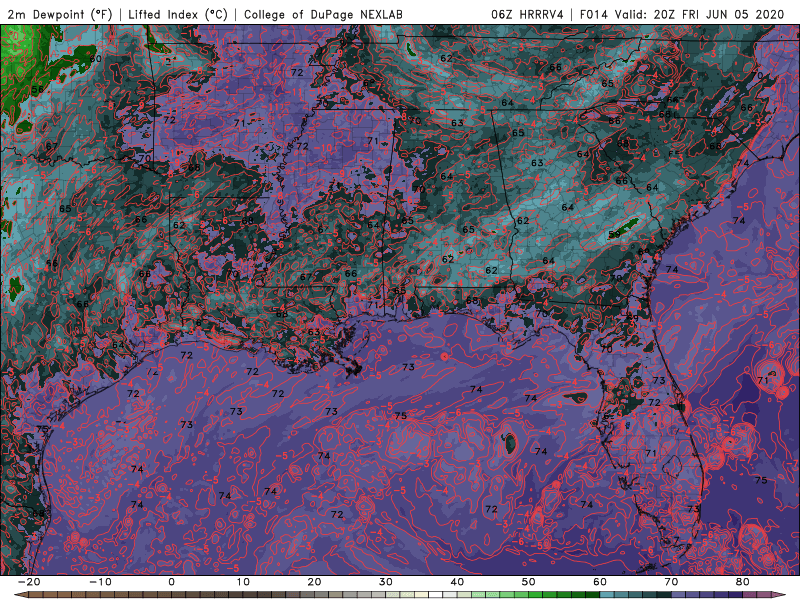Click the 40 label on the color scale
The height and width of the screenshot is (600, 800).
pyautogui.click(x=457, y=582)
